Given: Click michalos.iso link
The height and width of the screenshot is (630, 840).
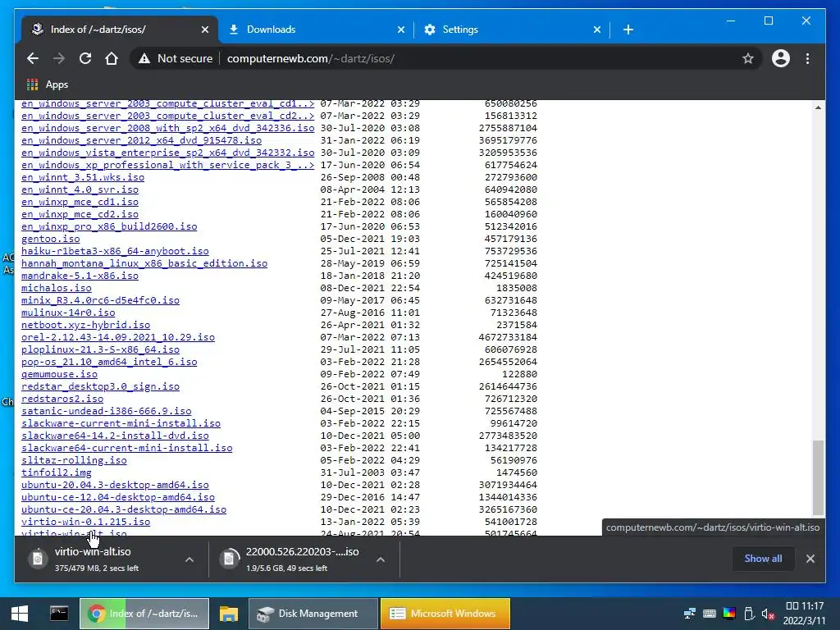Looking at the screenshot, I should 57,288.
